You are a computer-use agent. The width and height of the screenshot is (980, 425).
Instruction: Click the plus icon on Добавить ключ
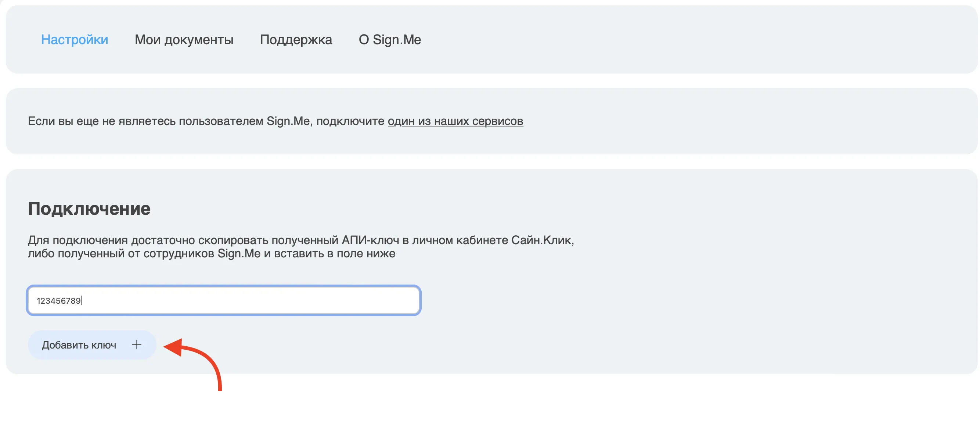(137, 344)
